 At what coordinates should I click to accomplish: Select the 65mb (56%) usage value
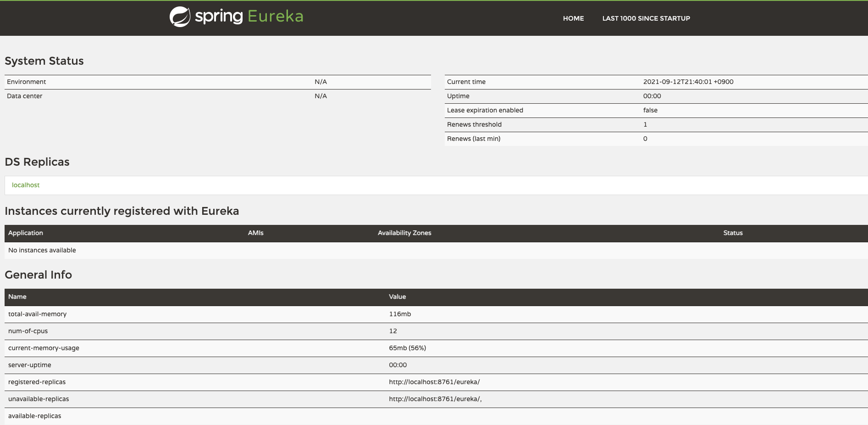tap(408, 348)
